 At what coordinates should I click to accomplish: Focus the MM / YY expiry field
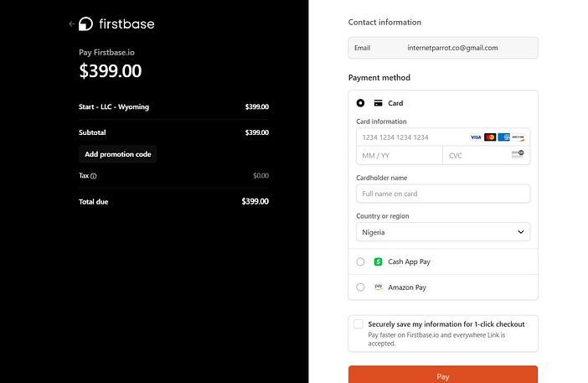[400, 156]
